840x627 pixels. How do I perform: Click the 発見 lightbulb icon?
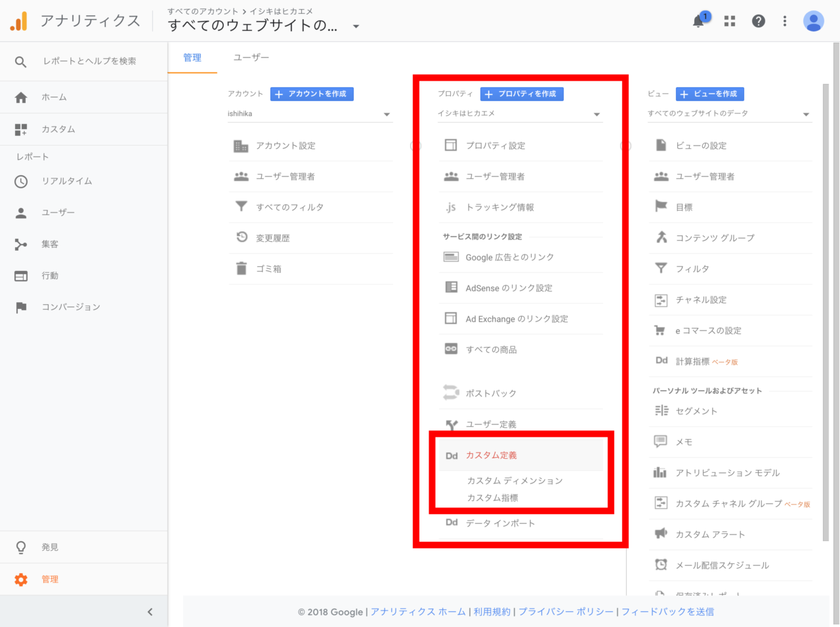(x=21, y=548)
